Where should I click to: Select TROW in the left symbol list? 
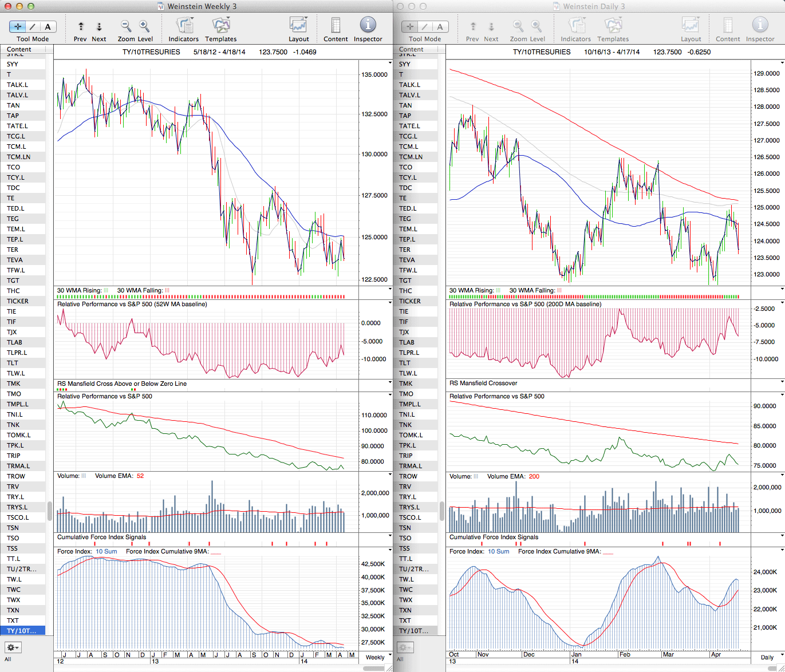pos(16,476)
